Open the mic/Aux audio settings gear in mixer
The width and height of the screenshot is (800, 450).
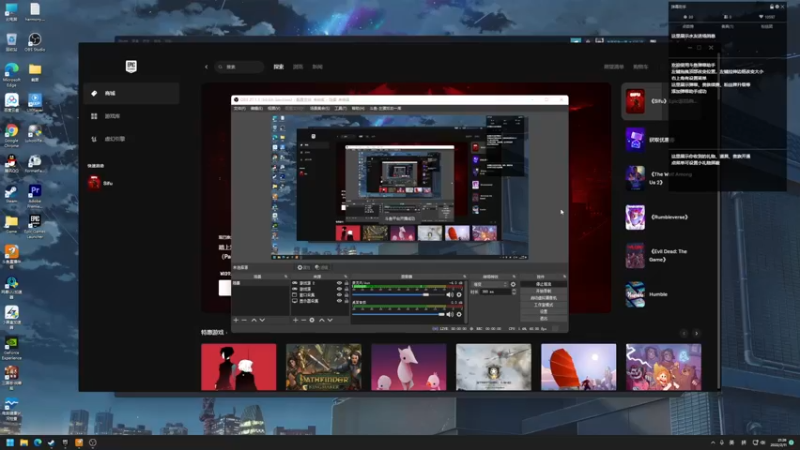[459, 295]
